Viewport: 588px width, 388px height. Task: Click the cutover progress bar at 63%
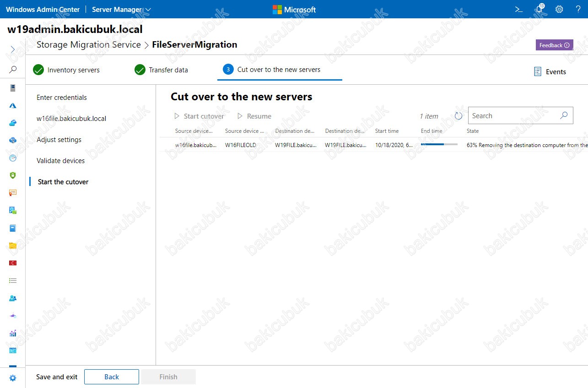439,144
